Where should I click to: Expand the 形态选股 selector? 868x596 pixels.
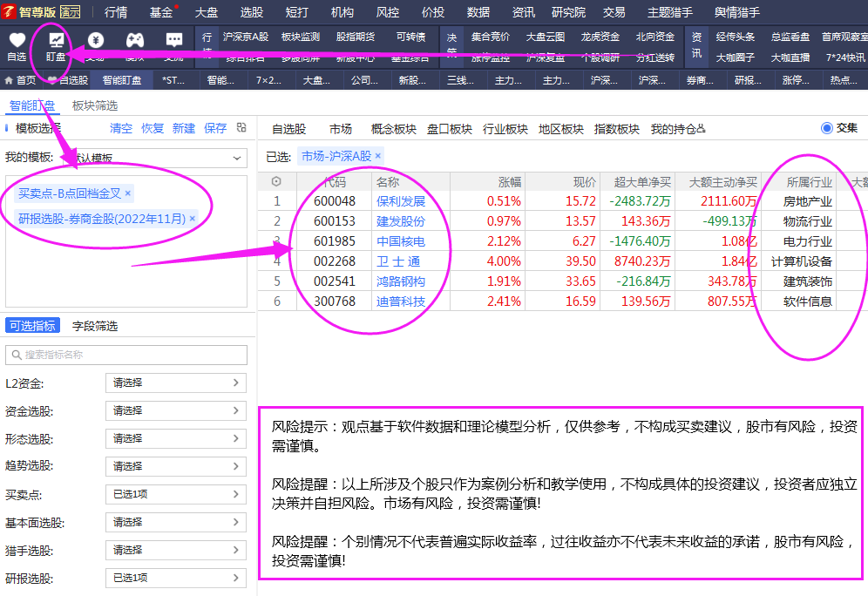[176, 439]
